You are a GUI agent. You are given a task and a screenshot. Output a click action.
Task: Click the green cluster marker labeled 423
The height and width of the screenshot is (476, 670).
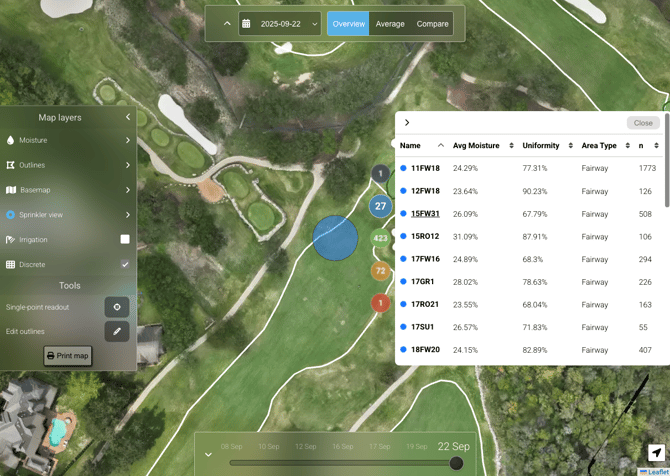[x=380, y=238]
